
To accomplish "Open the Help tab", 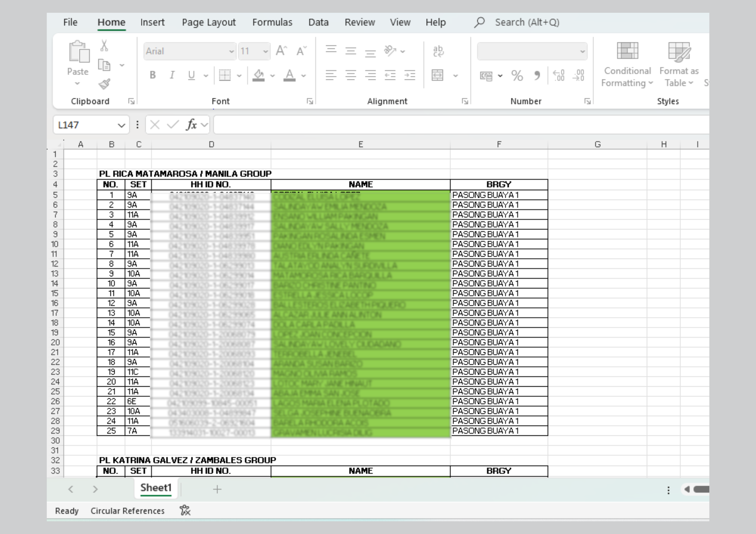I will 435,22.
